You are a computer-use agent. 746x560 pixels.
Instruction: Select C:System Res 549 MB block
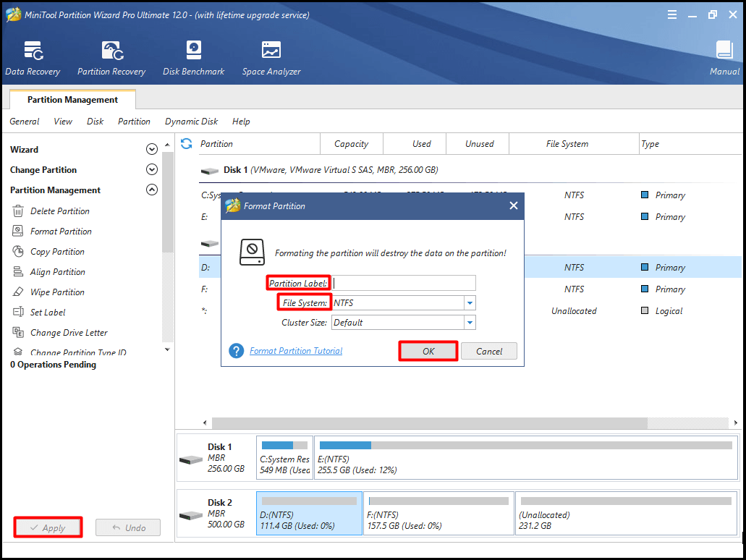pos(284,458)
